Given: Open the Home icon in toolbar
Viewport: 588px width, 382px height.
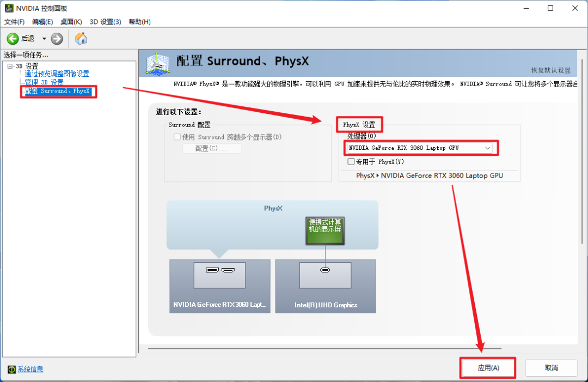Looking at the screenshot, I should click(x=81, y=38).
